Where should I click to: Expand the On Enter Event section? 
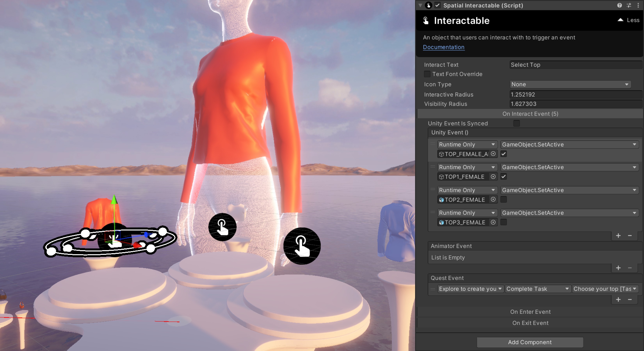coord(530,312)
